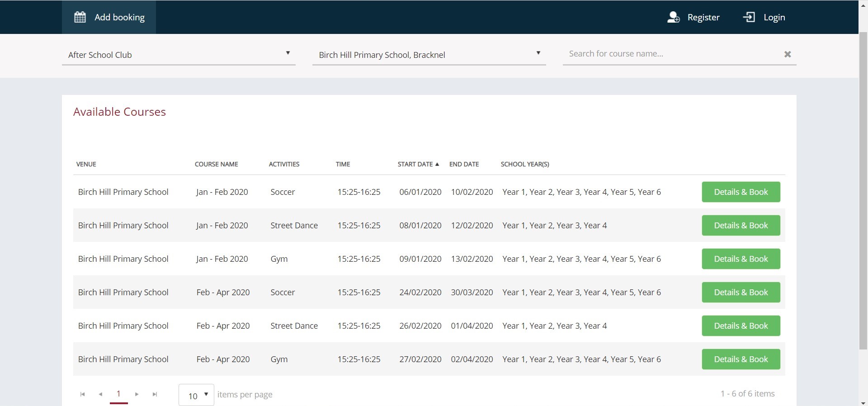Open the items per page dropdown
The image size is (868, 406).
pos(196,395)
